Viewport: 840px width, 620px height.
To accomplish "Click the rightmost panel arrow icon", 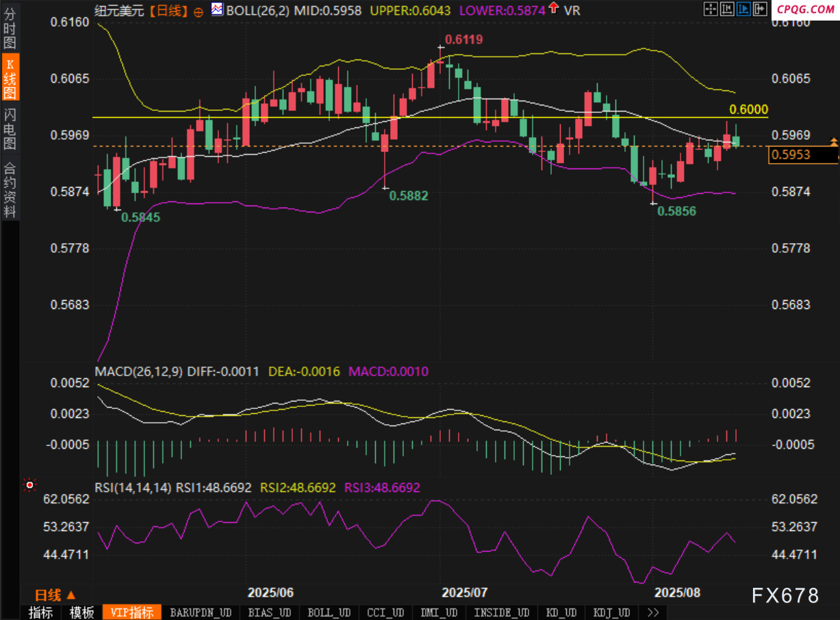I will [x=759, y=9].
